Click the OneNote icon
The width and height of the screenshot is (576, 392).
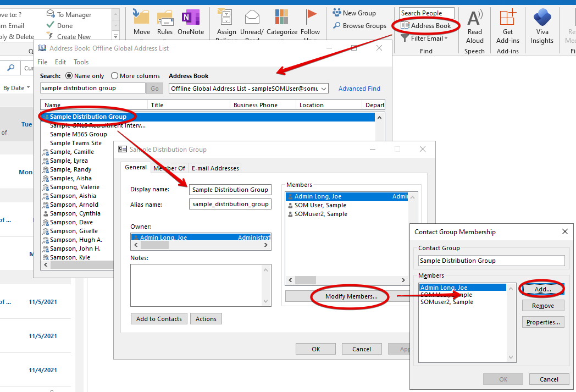pos(191,18)
